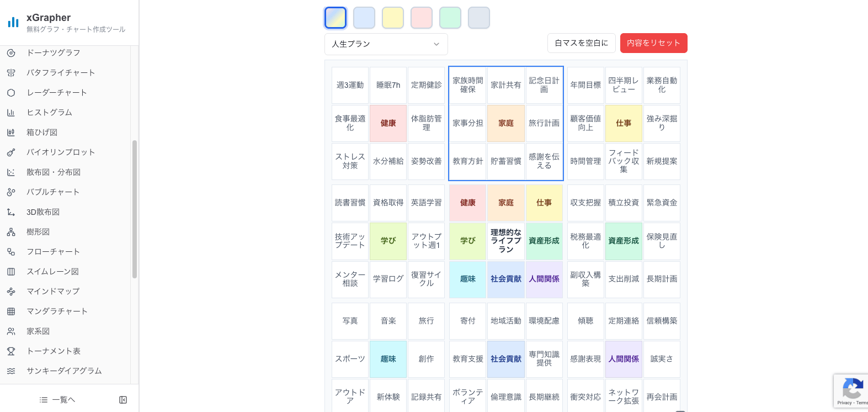Click the histogram icon
This screenshot has width=868, height=412.
coord(11,113)
